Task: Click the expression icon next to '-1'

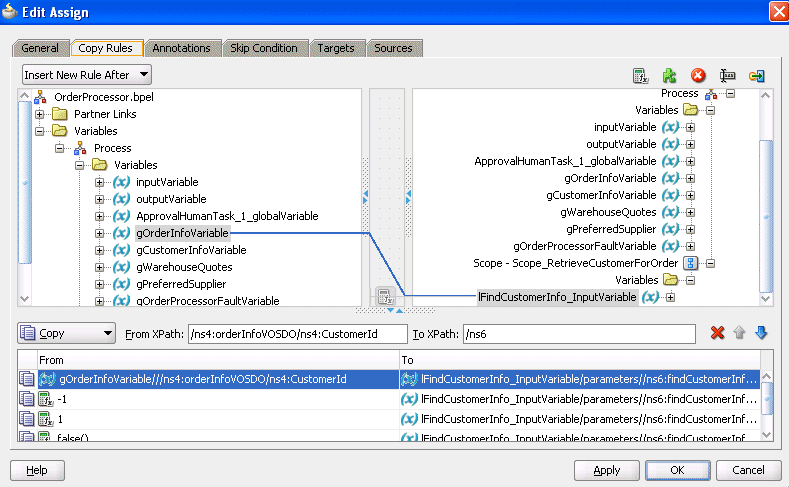Action: tap(46, 399)
